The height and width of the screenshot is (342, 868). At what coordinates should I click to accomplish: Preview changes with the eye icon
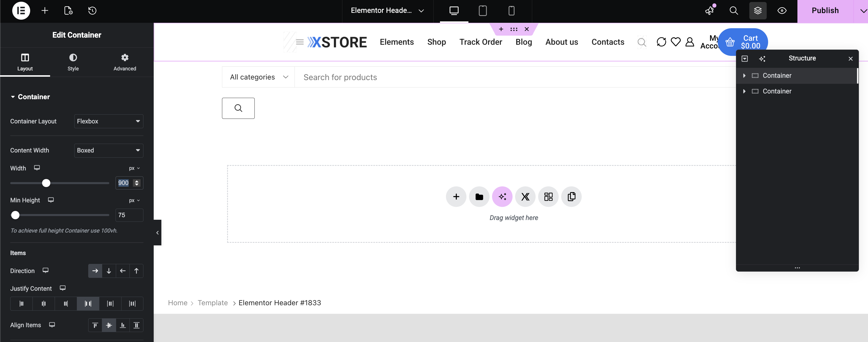(782, 11)
